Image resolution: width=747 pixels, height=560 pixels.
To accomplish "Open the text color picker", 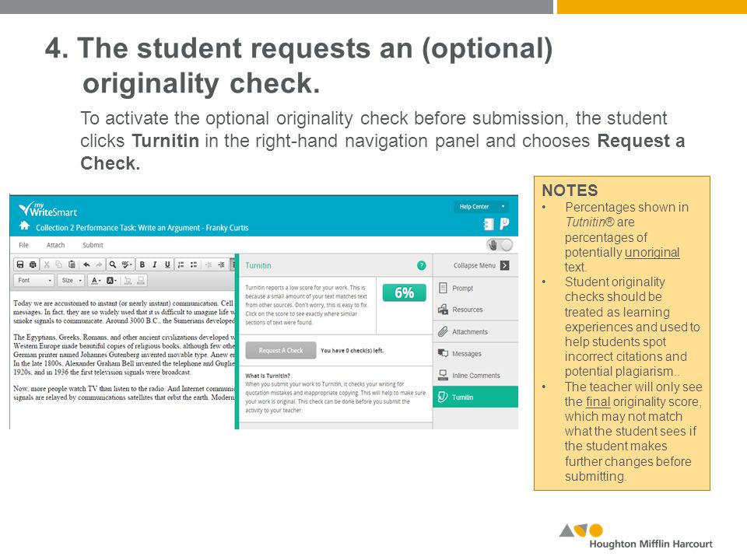I will tap(96, 281).
